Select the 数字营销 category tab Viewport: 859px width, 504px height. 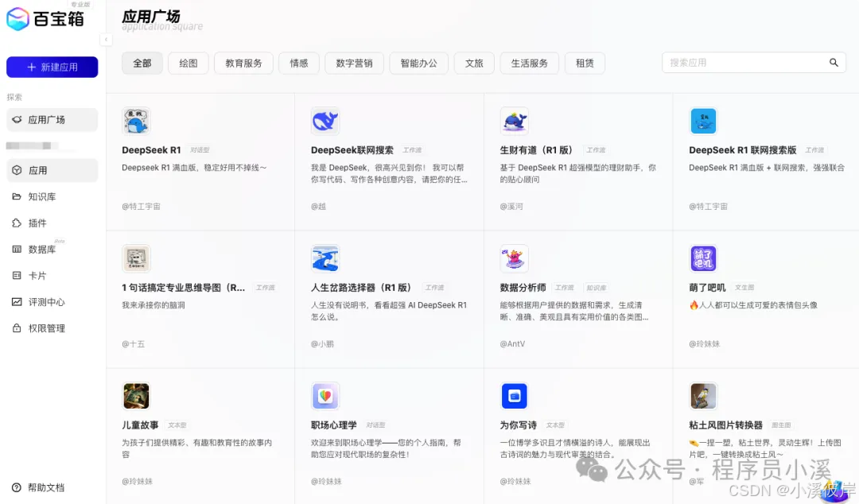coord(355,63)
